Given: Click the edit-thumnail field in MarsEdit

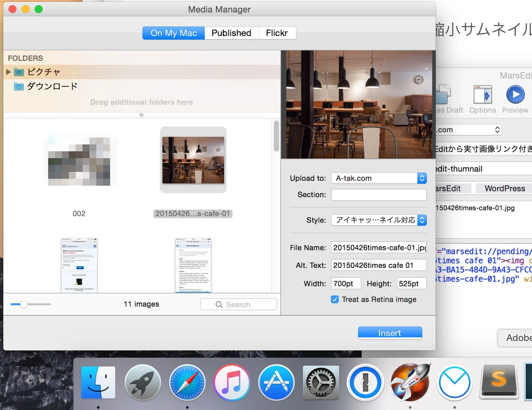Looking at the screenshot, I should [483, 169].
